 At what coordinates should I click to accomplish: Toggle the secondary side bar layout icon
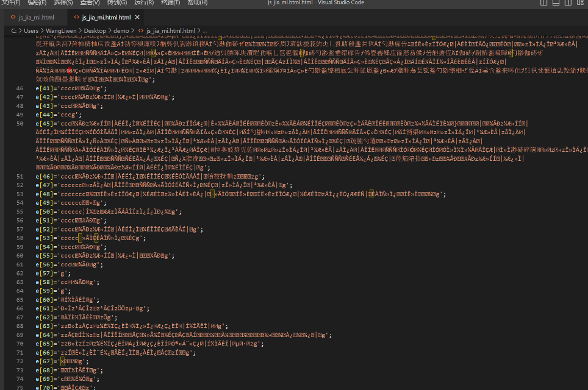click(568, 2)
